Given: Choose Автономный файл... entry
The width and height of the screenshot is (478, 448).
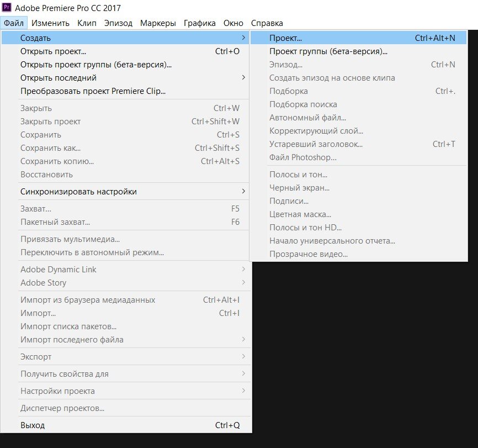Looking at the screenshot, I should pos(359,118).
